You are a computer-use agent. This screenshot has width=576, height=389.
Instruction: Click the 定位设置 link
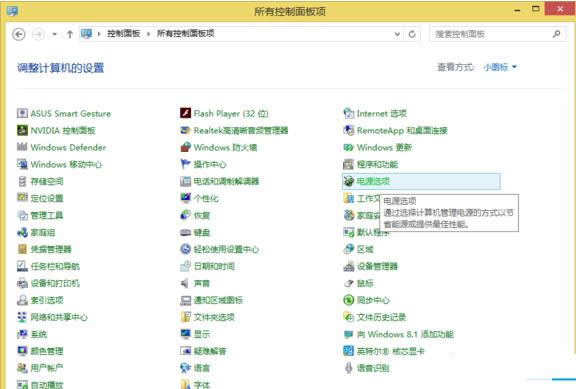(x=47, y=198)
